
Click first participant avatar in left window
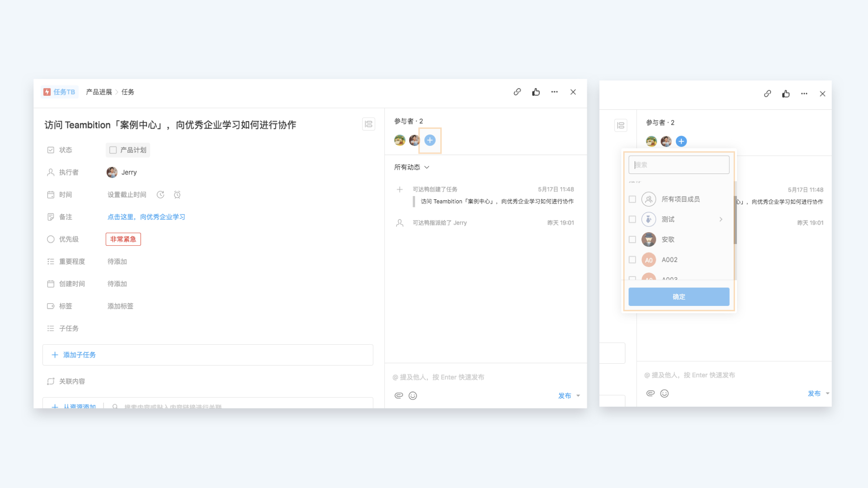(x=400, y=140)
